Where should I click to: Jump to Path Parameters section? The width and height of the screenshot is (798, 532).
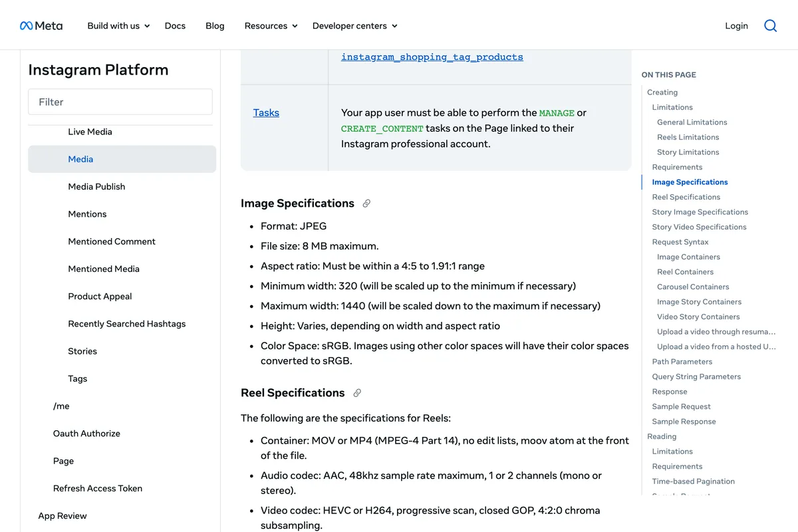[682, 362]
